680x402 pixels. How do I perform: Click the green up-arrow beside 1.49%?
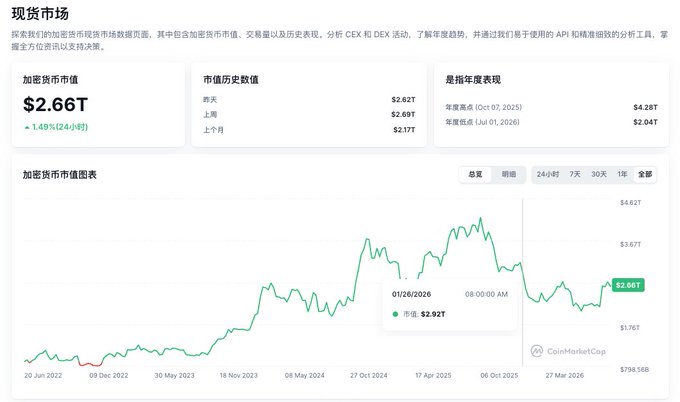(27, 127)
